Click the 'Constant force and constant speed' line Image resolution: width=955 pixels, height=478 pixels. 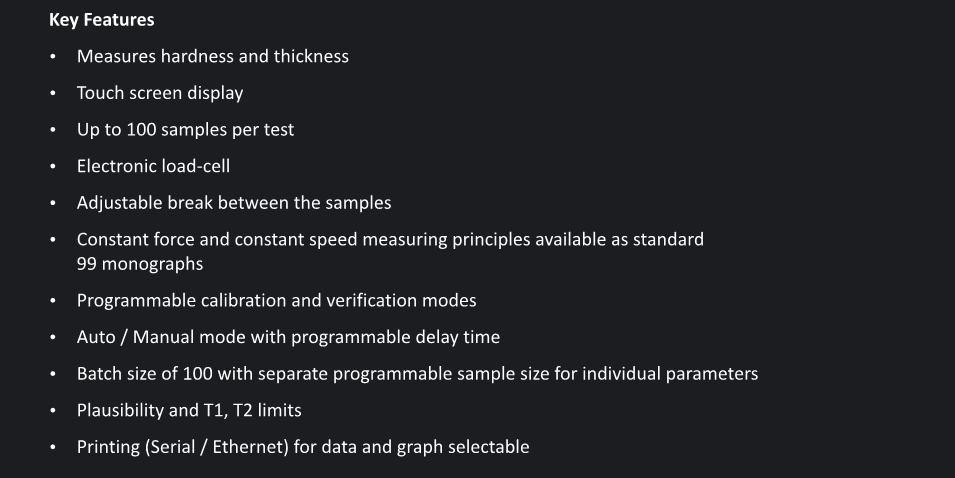pos(390,240)
